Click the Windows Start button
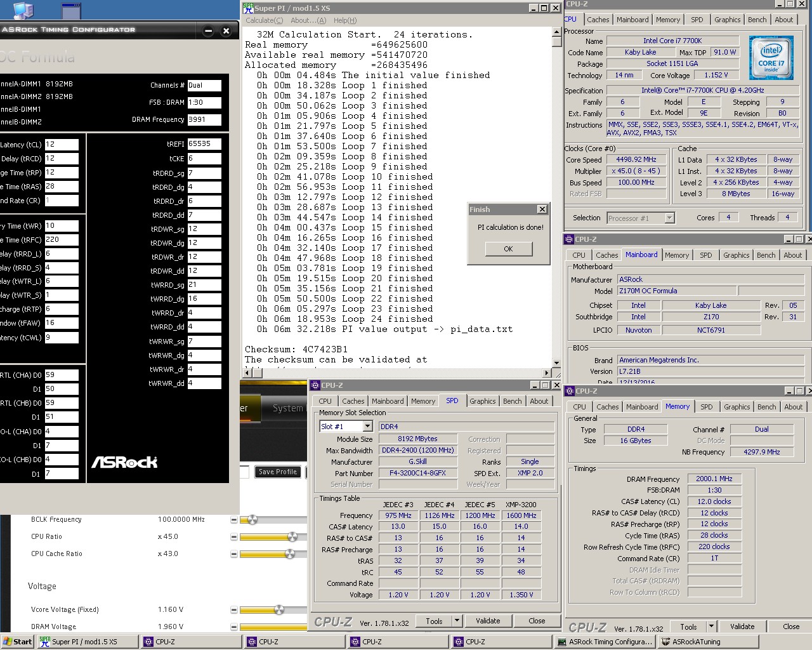This screenshot has height=650, width=812. click(17, 642)
